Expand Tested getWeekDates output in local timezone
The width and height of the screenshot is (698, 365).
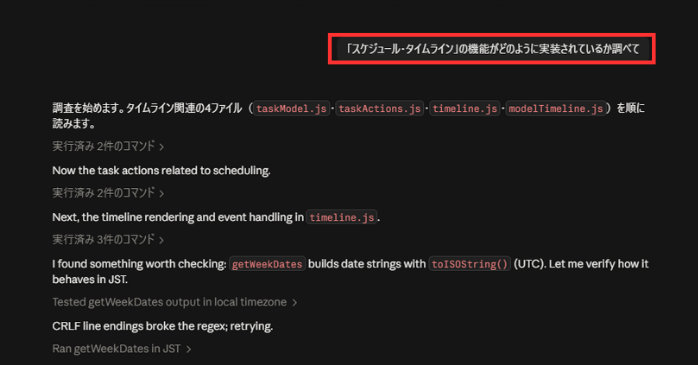coord(174,302)
